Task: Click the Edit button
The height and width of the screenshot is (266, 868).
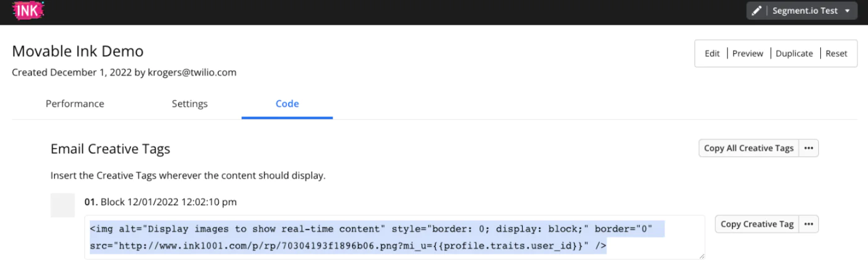Action: [x=712, y=53]
